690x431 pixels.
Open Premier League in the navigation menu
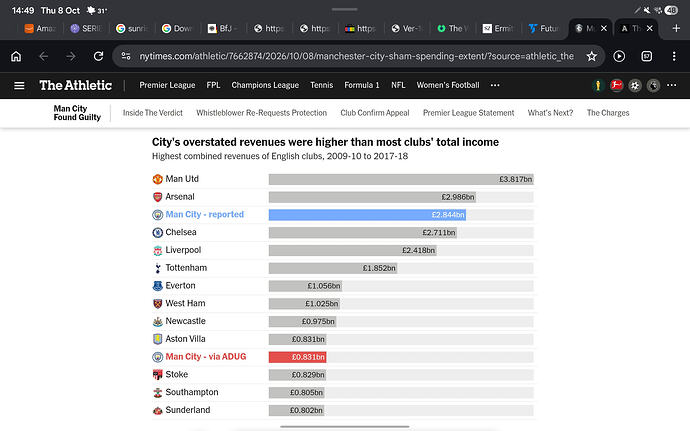(x=167, y=85)
